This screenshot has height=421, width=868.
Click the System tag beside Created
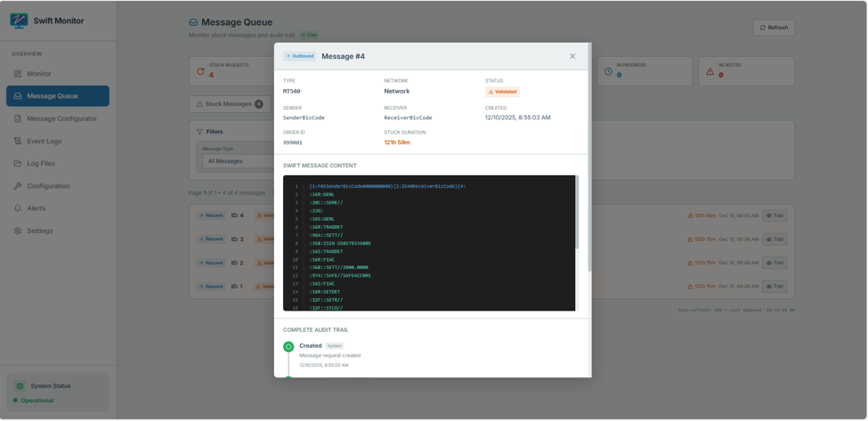tap(335, 345)
